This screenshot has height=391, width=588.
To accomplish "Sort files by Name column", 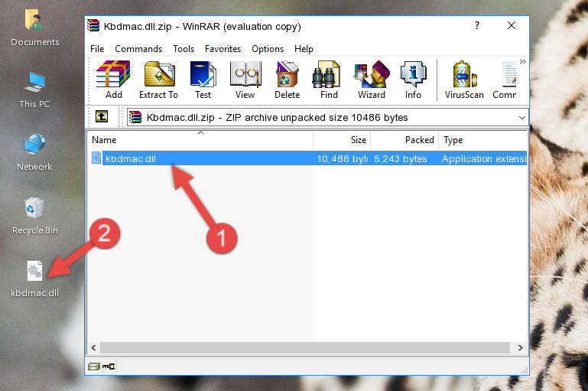I will point(200,140).
